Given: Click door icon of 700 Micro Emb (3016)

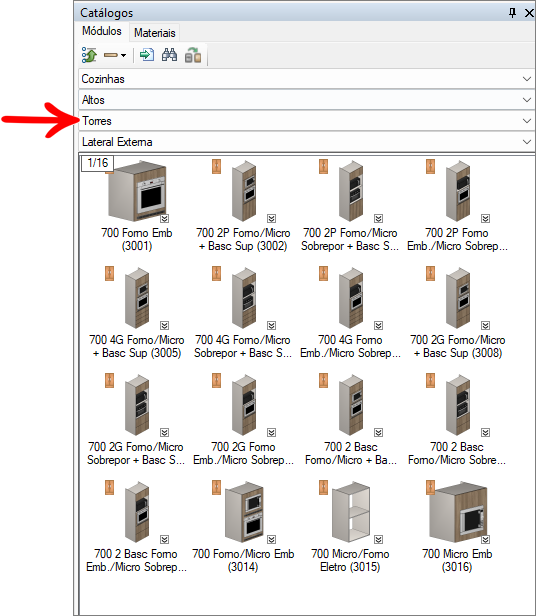Looking at the screenshot, I should [431, 488].
